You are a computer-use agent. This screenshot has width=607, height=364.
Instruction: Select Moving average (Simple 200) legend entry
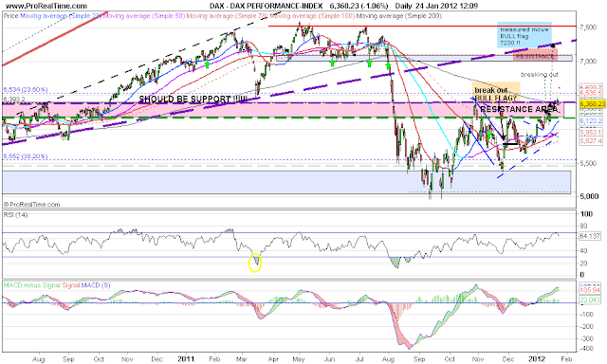398,16
